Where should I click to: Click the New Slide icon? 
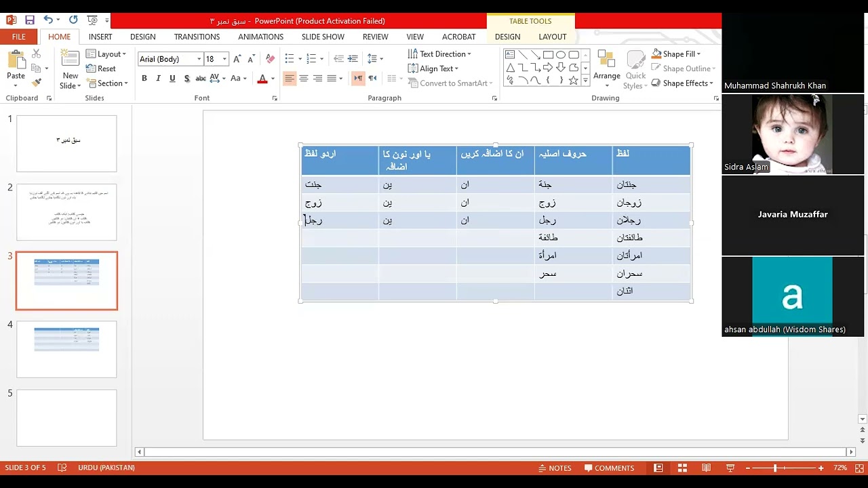pyautogui.click(x=70, y=60)
